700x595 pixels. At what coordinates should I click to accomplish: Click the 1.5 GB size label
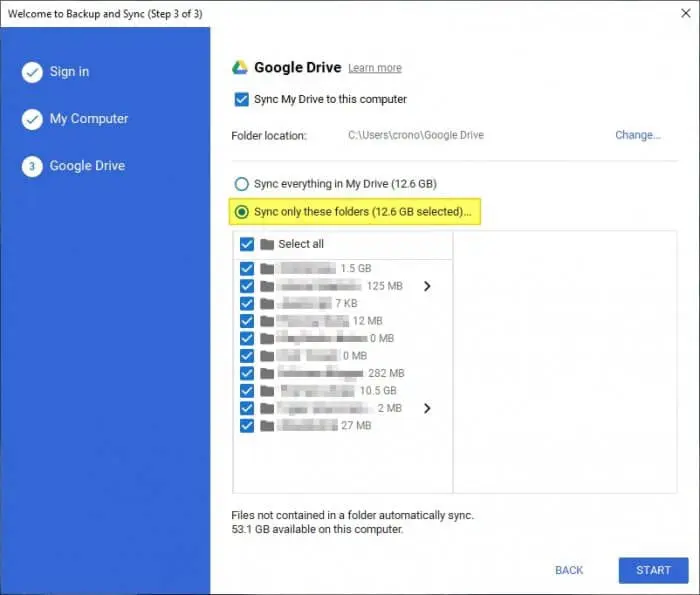point(356,268)
